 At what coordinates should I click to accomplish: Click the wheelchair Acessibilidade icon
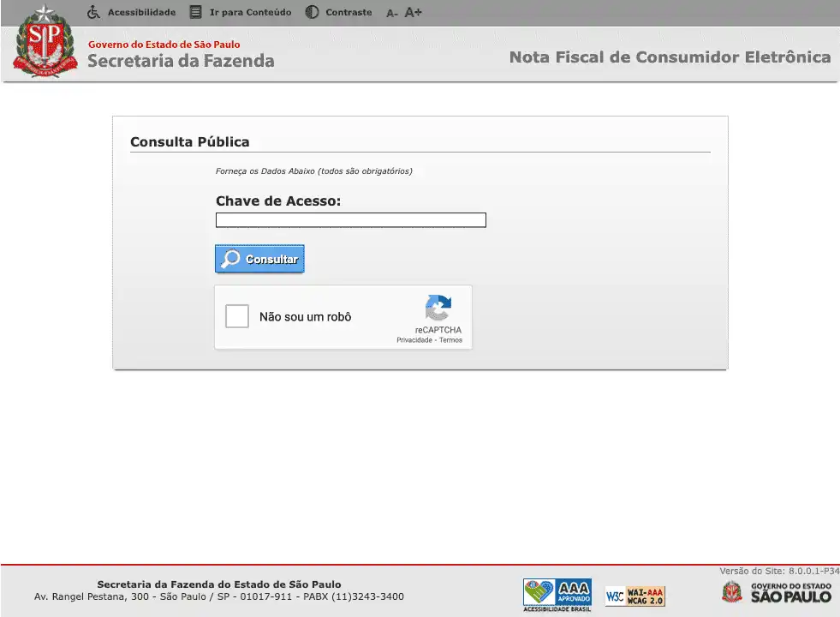pos(94,12)
